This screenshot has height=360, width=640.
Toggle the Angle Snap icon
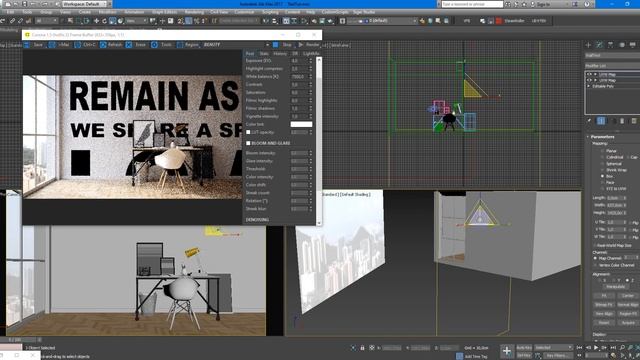coord(189,21)
